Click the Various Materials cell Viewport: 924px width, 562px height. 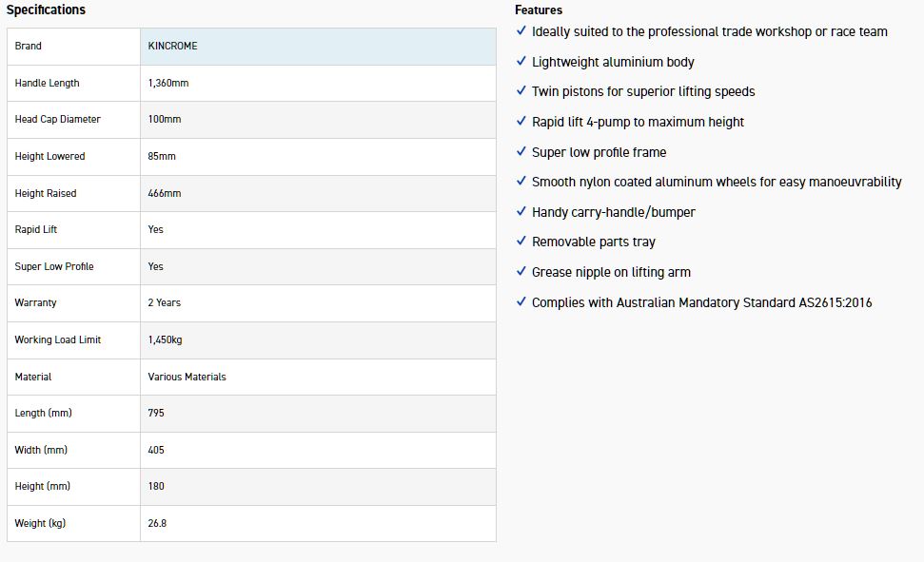pos(187,377)
